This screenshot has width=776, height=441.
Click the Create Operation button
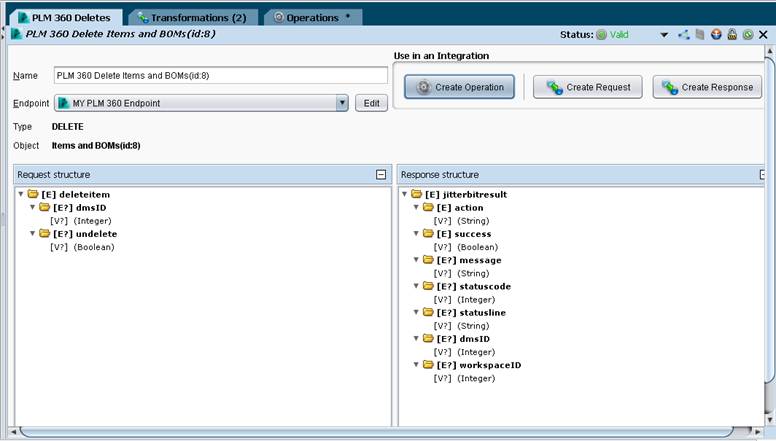459,87
